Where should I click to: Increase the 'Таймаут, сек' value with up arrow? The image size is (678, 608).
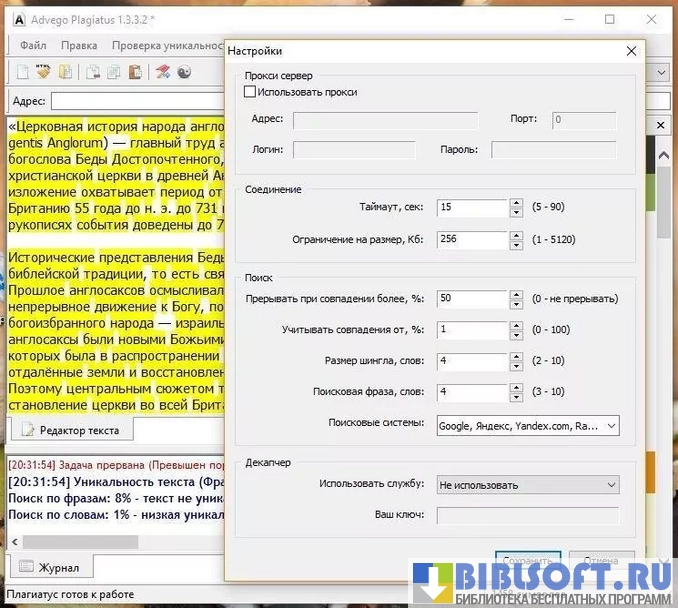(x=516, y=203)
